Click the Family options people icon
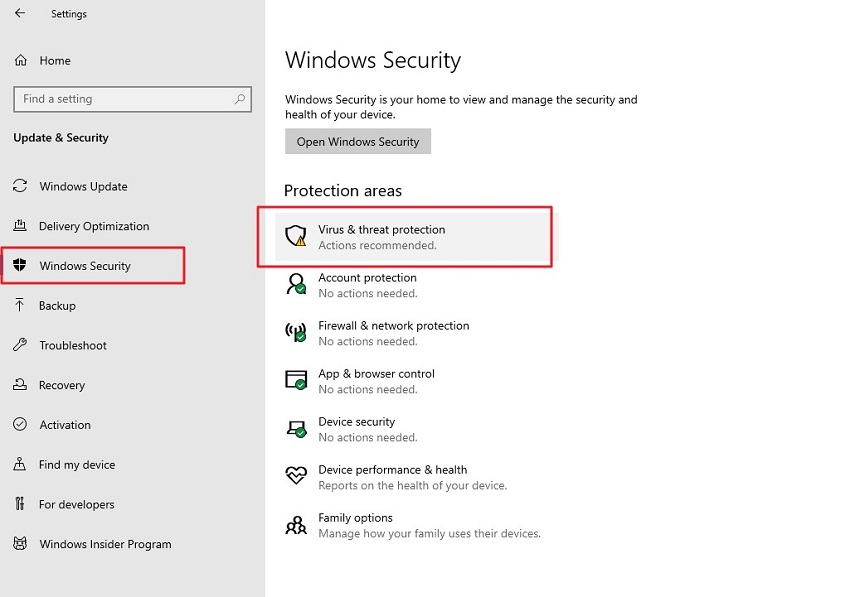The image size is (850, 597). click(x=295, y=525)
